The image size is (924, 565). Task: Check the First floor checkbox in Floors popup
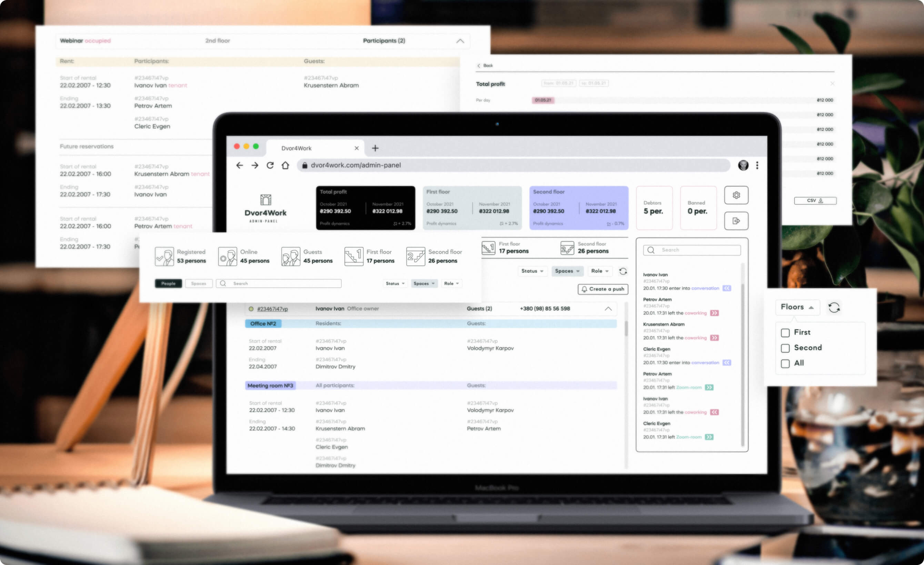point(785,333)
